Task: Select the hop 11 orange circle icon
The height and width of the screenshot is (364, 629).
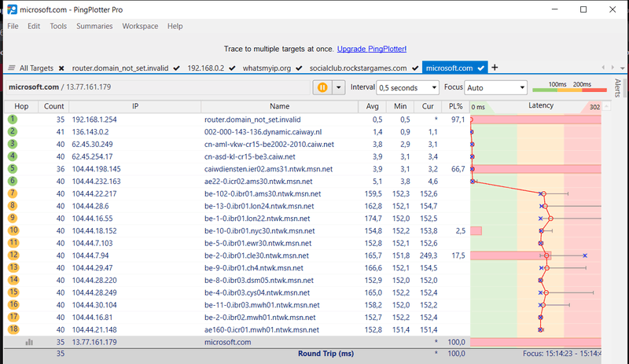Action: click(x=13, y=243)
